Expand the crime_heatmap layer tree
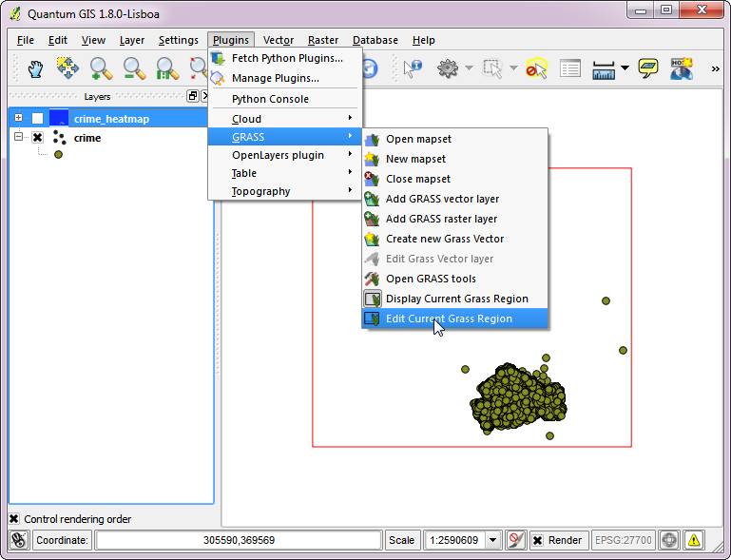Image resolution: width=731 pixels, height=560 pixels. [18, 118]
